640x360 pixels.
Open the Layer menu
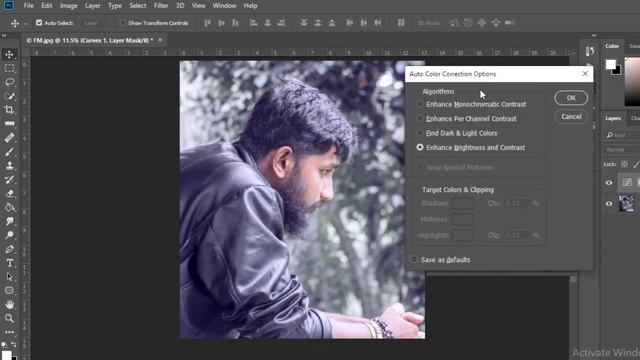point(93,6)
